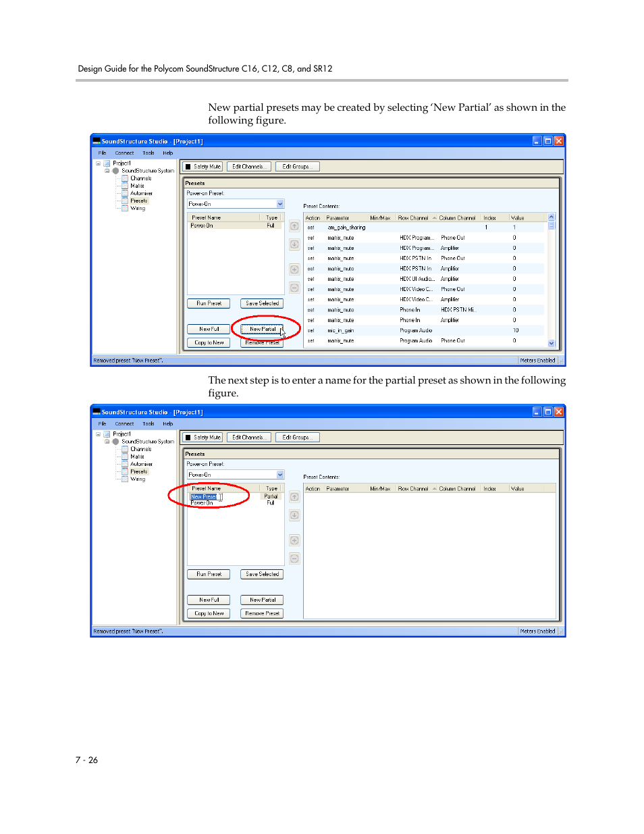
Task: Click Save Selected button in second figure
Action: (262, 575)
